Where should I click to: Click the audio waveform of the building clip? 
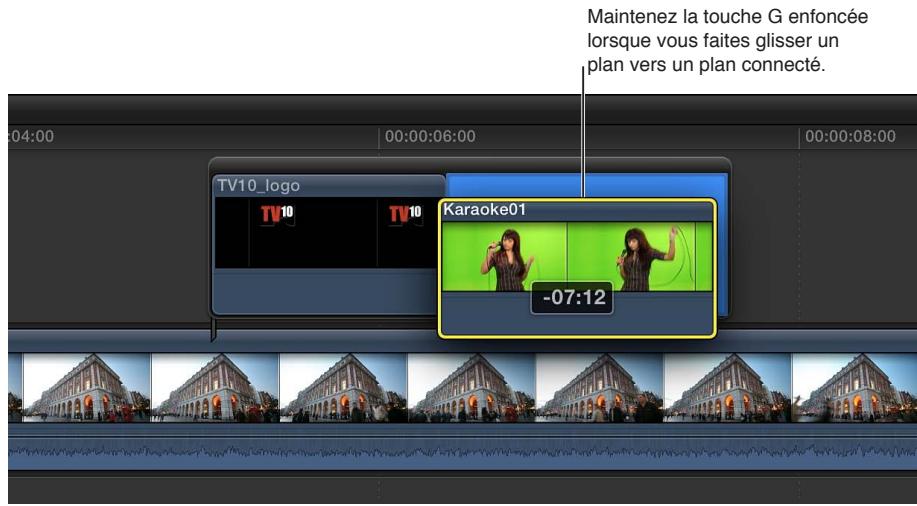click(x=463, y=452)
